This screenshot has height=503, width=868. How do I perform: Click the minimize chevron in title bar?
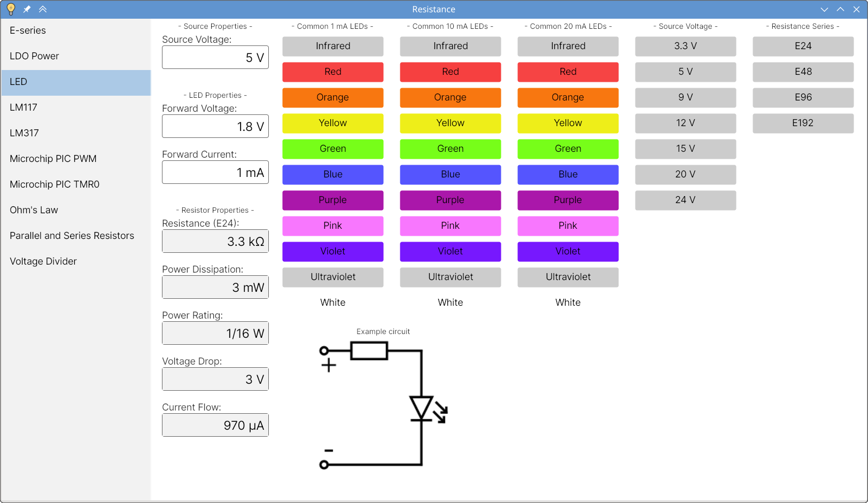[824, 9]
